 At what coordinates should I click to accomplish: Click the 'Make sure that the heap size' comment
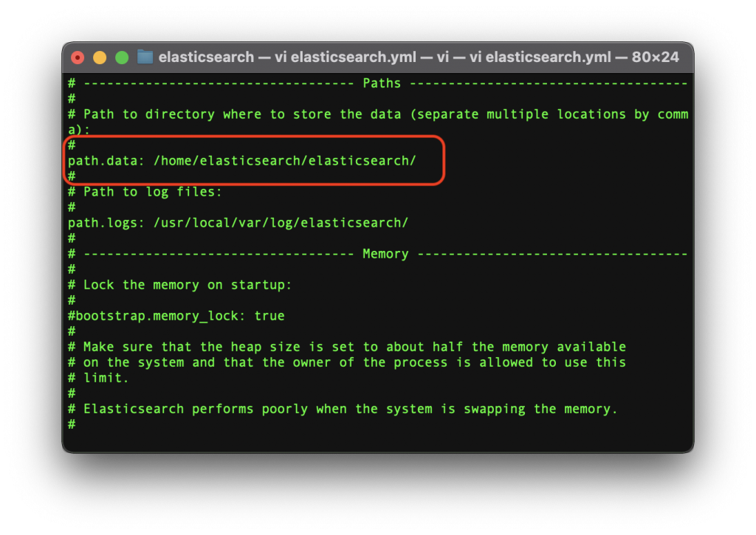(347, 347)
